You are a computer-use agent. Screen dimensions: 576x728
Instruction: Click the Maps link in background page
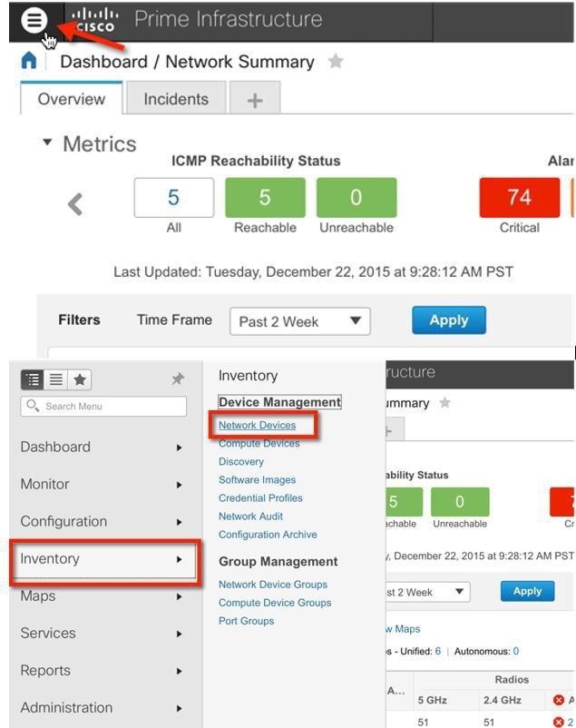point(403,629)
